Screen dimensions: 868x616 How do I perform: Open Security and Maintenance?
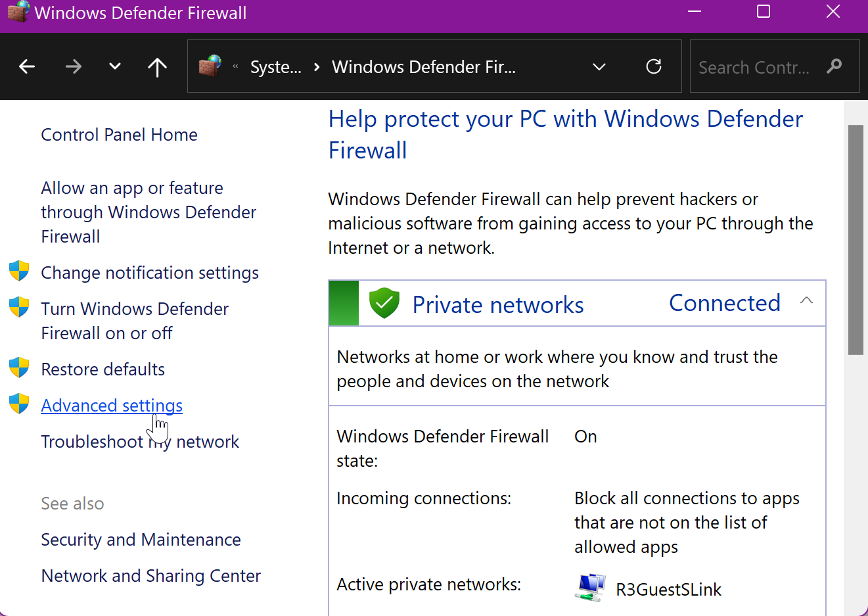point(141,540)
